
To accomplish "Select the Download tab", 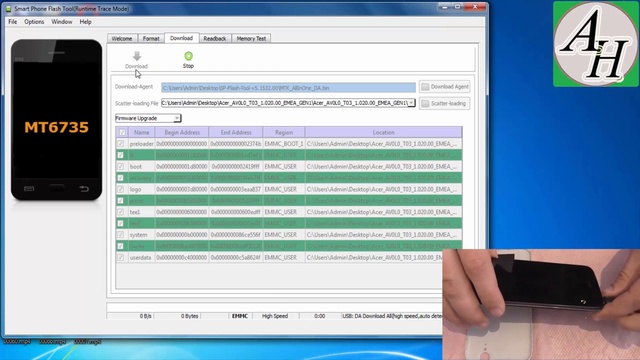I will click(x=181, y=38).
